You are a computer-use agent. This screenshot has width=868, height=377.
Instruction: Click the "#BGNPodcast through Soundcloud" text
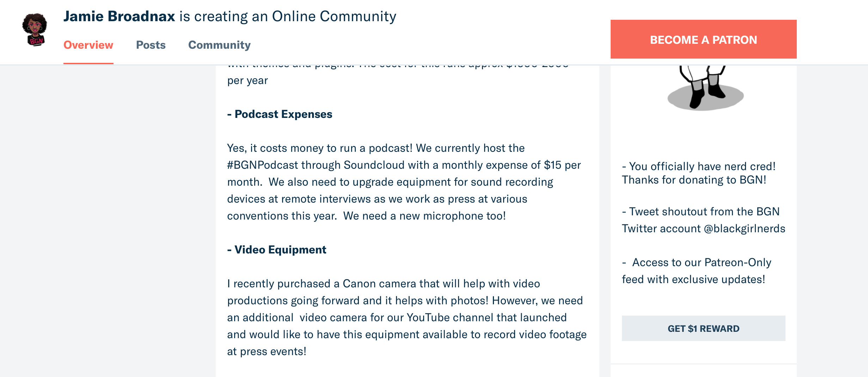tap(316, 165)
